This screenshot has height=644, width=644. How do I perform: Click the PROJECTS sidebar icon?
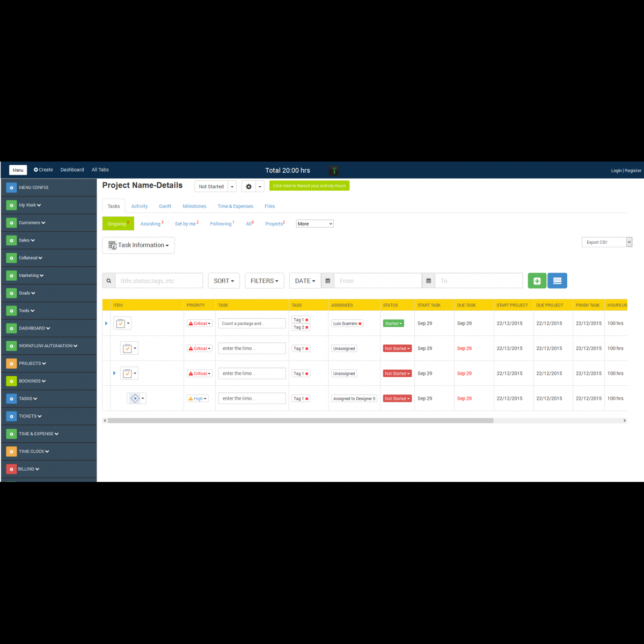(11, 363)
